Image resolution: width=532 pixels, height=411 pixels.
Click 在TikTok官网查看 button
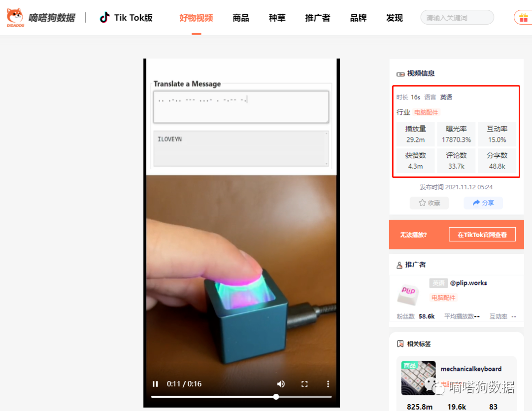482,235
